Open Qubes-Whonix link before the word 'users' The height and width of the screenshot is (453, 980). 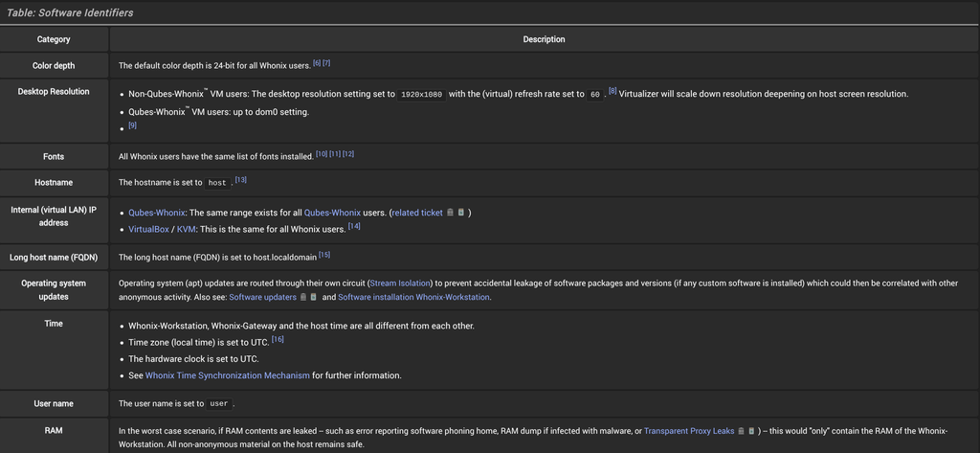tap(332, 214)
